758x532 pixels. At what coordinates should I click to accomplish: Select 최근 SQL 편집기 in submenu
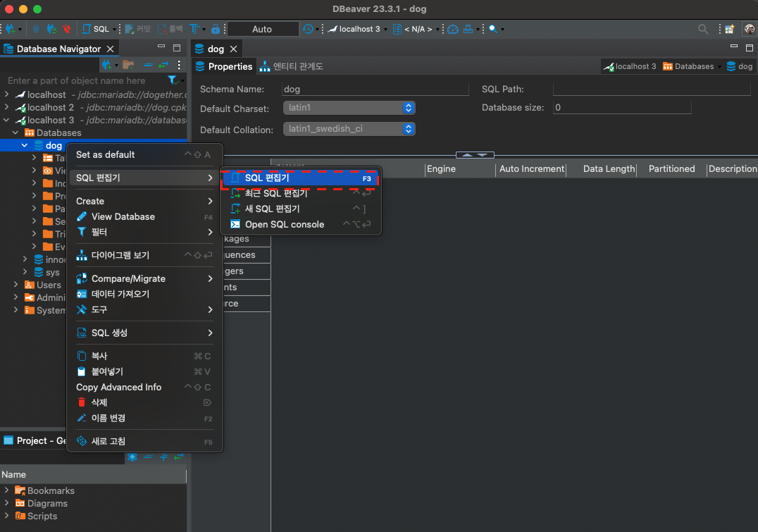(302, 194)
